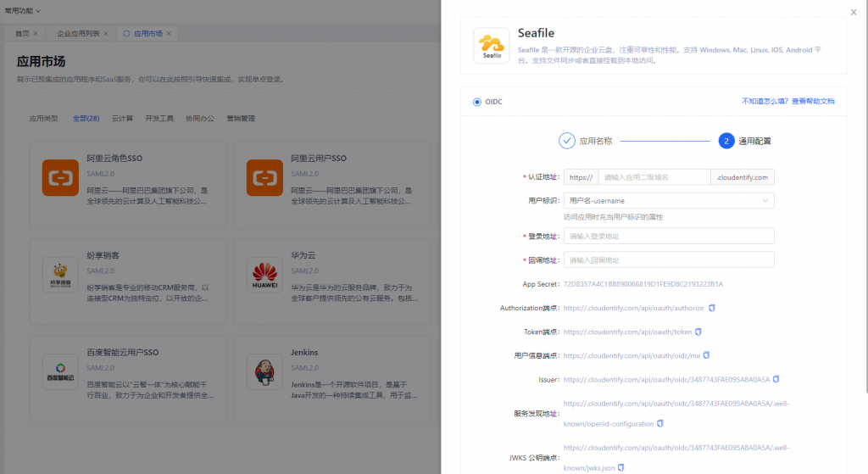Click the Jenkins app icon
Viewport: 868px width, 474px height.
click(x=264, y=371)
